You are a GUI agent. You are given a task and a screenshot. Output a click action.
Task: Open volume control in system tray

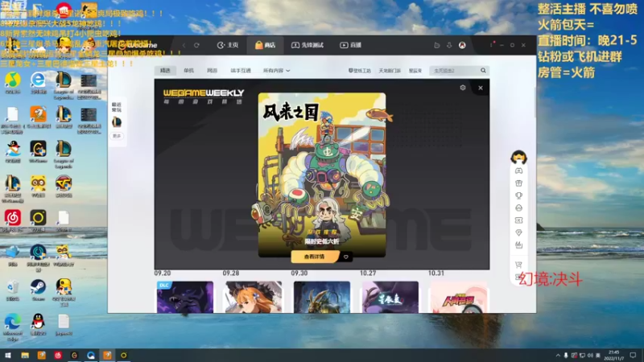tap(590, 356)
